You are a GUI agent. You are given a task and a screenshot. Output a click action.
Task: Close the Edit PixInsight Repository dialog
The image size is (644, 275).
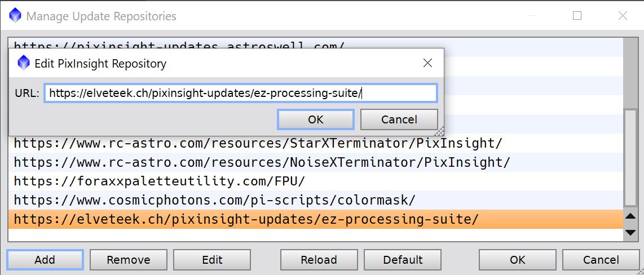[427, 63]
